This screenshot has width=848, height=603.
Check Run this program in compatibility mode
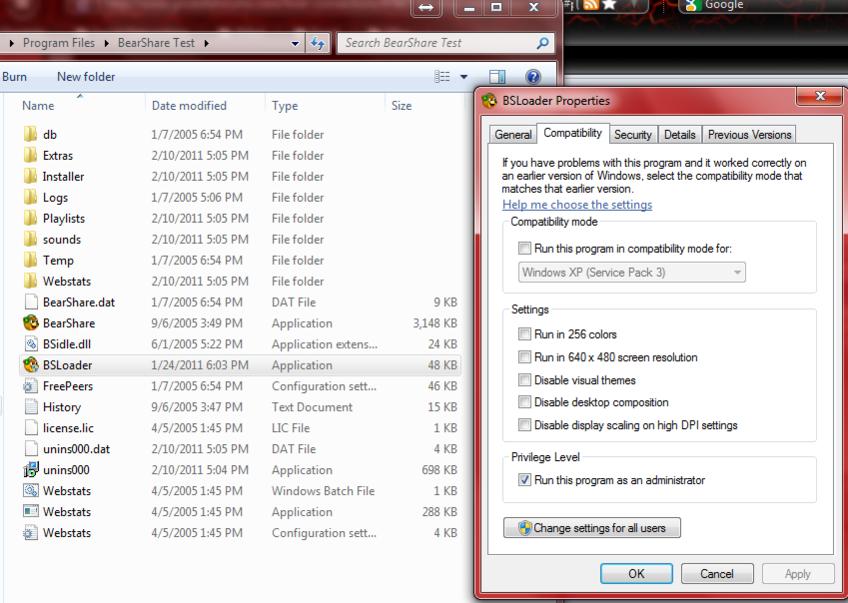tap(525, 248)
